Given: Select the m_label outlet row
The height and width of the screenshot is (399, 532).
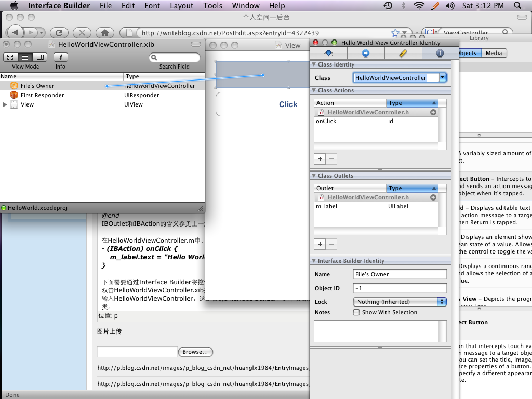Looking at the screenshot, I should point(376,206).
